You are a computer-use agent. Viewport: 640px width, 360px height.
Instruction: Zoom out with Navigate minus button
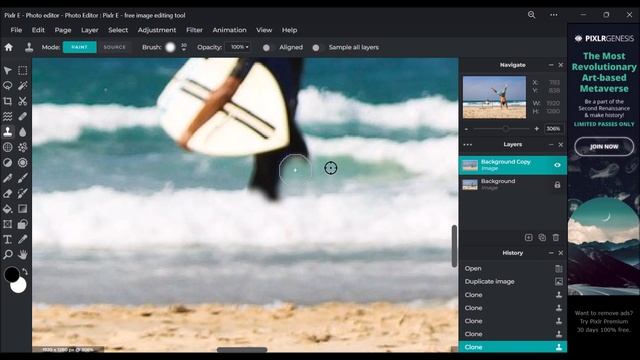(x=467, y=129)
